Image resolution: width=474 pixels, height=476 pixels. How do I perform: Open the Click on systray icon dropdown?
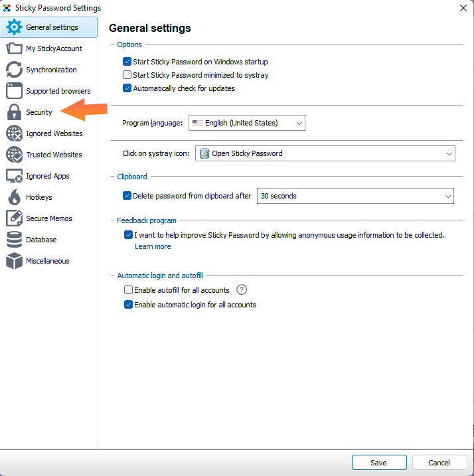[325, 153]
